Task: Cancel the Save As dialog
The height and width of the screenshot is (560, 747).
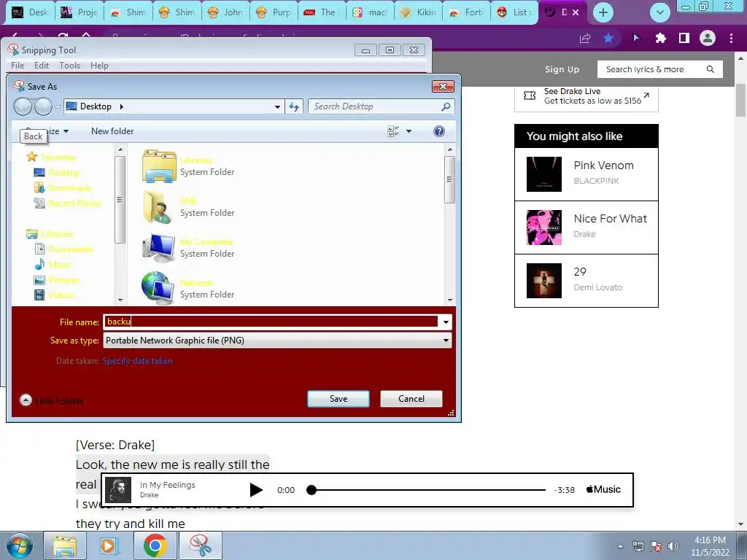Action: pyautogui.click(x=411, y=399)
